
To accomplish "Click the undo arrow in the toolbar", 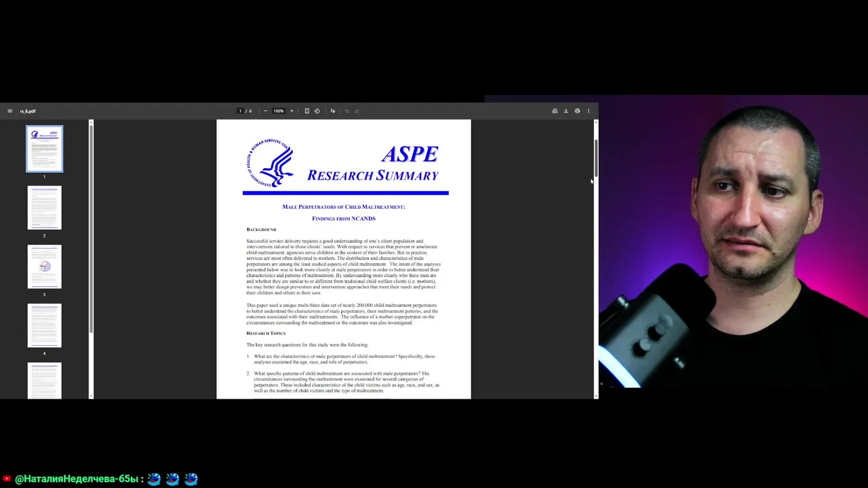I will pos(347,111).
